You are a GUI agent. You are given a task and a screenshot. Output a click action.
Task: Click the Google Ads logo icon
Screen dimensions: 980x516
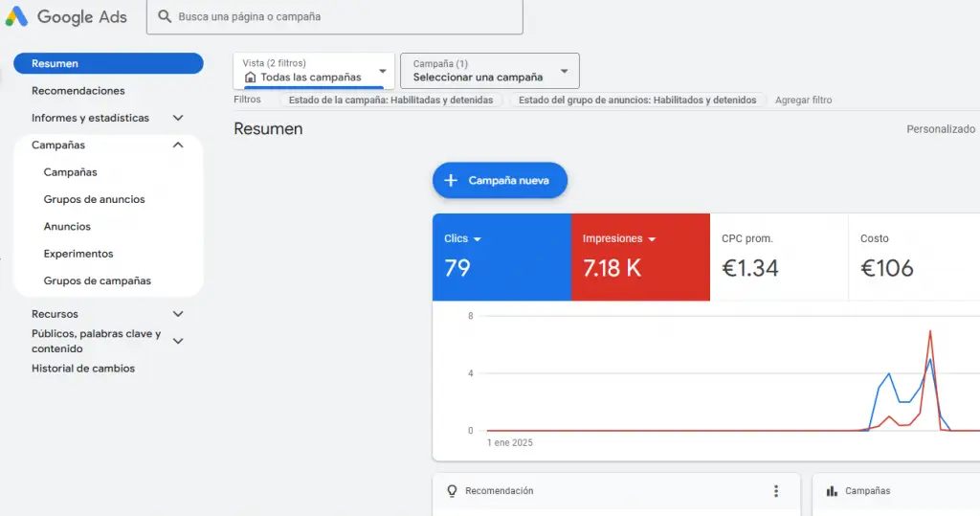pos(16,16)
